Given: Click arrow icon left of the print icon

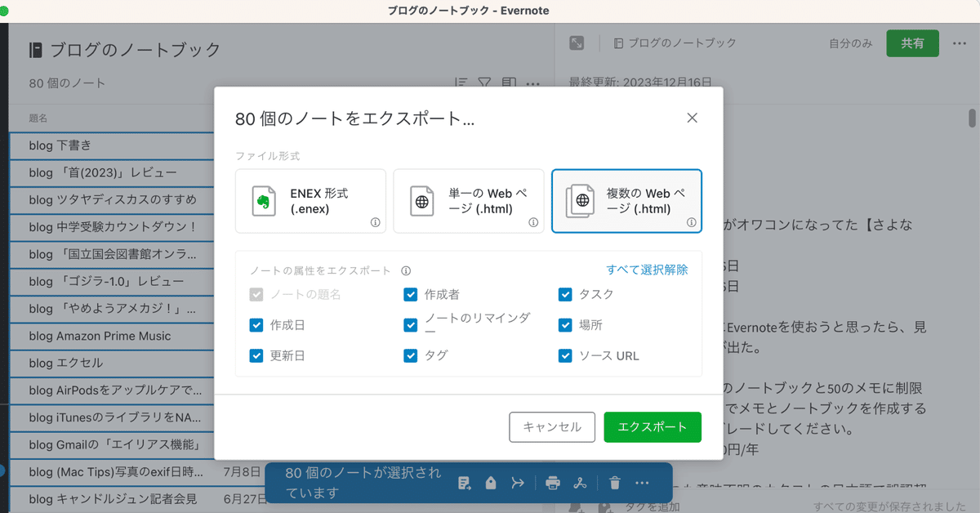Looking at the screenshot, I should coord(518,483).
